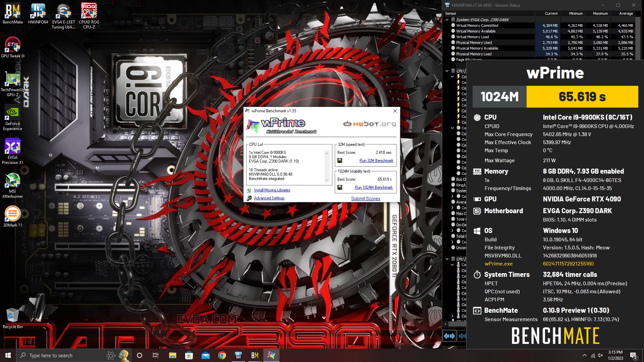Open Cortana from the taskbar
The image size is (644, 362).
[x=140, y=355]
